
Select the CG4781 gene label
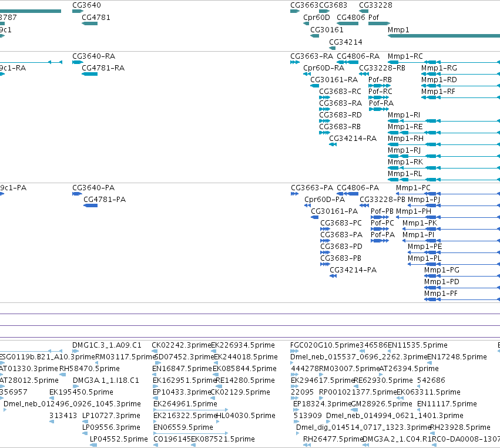[x=96, y=18]
